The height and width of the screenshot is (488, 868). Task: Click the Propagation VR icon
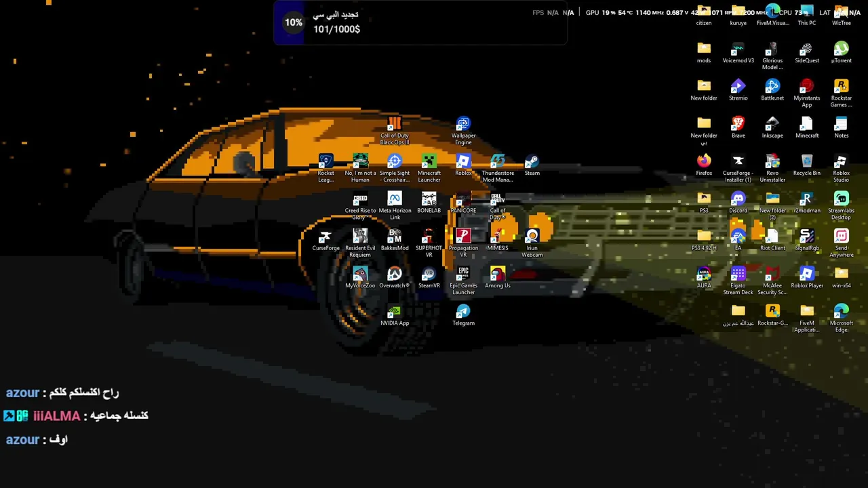(x=463, y=243)
